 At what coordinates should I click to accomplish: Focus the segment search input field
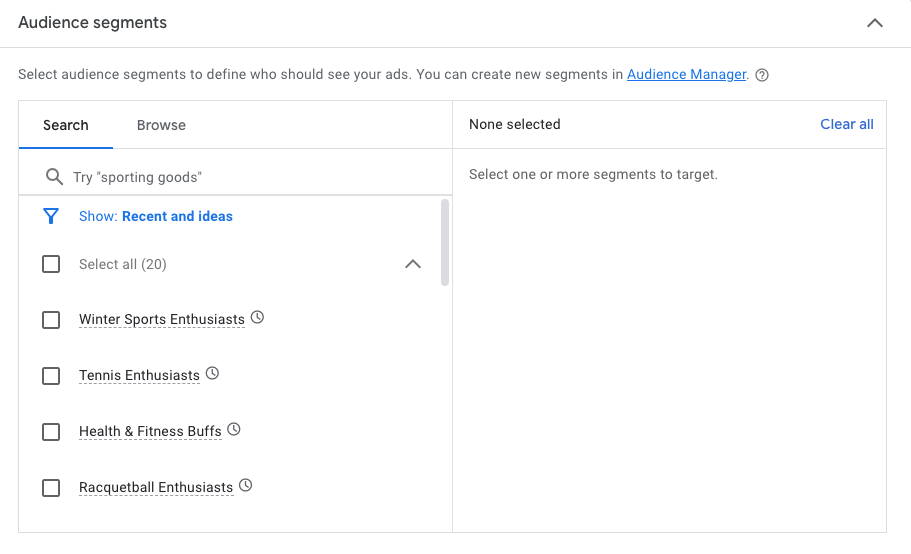pos(250,177)
